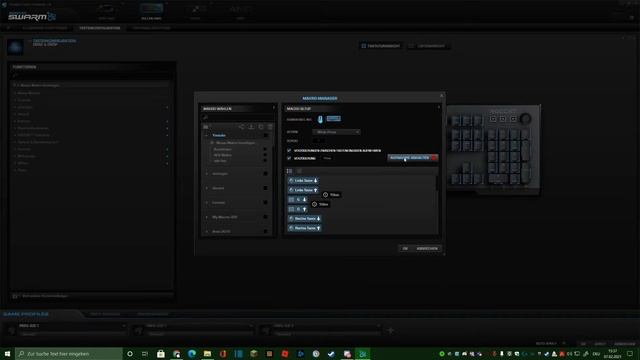
Task: Click the macro steps vertical scrollbar
Action: (x=437, y=183)
